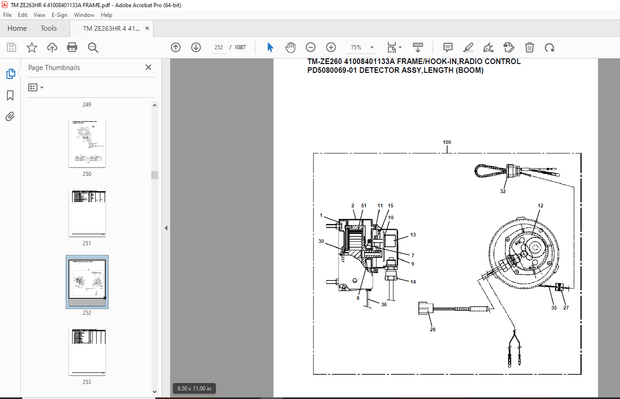Open the Sign document tool
The height and width of the screenshot is (399, 620).
(488, 47)
